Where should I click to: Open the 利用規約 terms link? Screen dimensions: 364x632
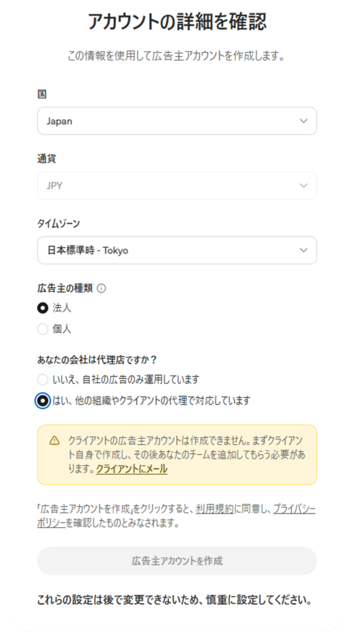pos(215,509)
